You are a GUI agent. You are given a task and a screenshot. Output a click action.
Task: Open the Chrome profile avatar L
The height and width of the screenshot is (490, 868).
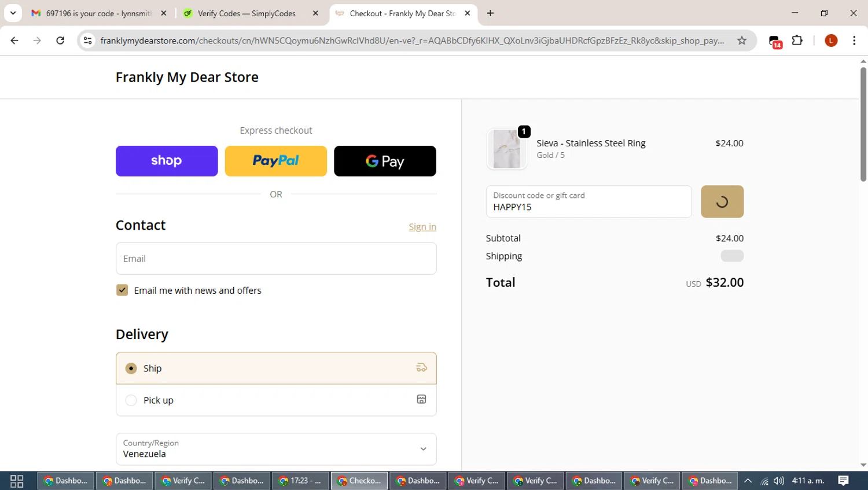click(831, 40)
